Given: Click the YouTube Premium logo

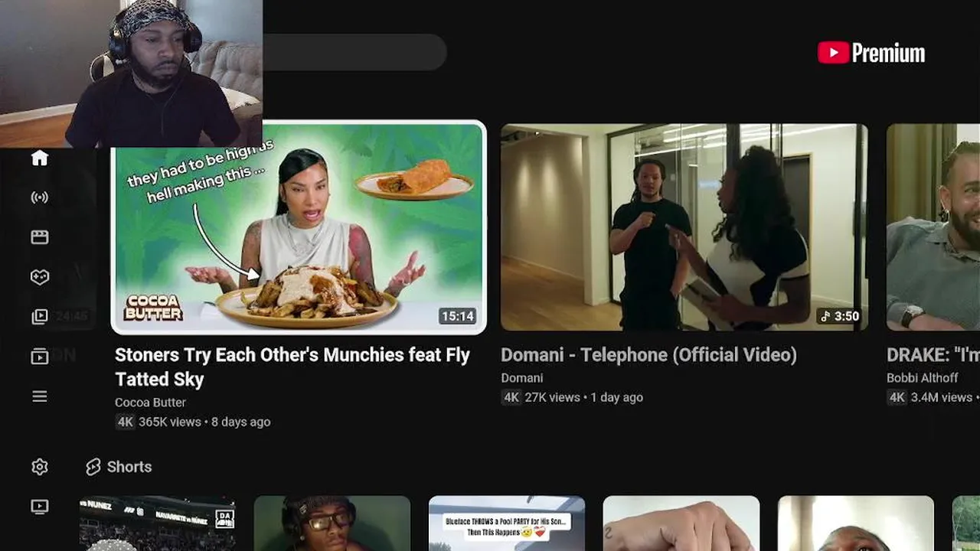Looking at the screenshot, I should [871, 53].
